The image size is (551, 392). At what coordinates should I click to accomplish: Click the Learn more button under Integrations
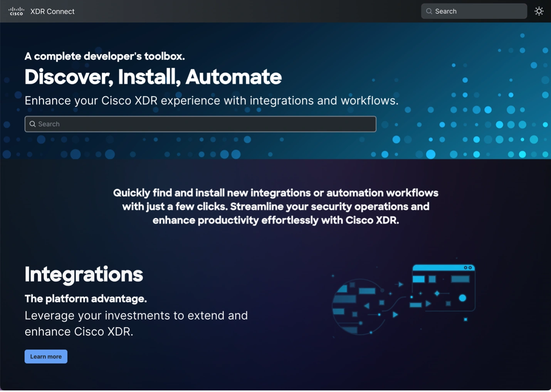pyautogui.click(x=45, y=356)
